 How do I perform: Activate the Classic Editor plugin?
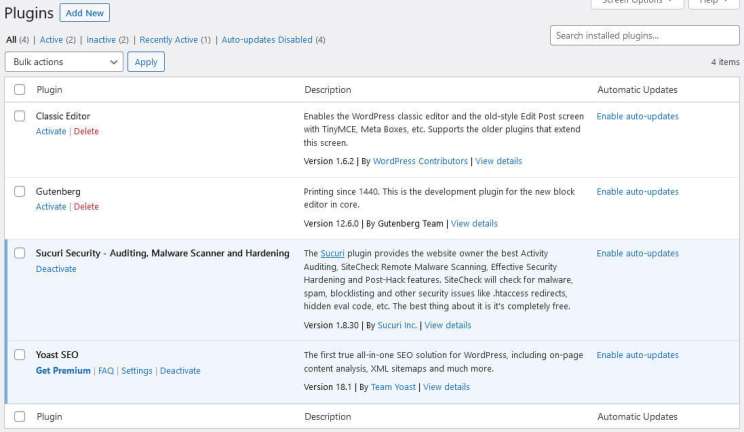point(51,131)
